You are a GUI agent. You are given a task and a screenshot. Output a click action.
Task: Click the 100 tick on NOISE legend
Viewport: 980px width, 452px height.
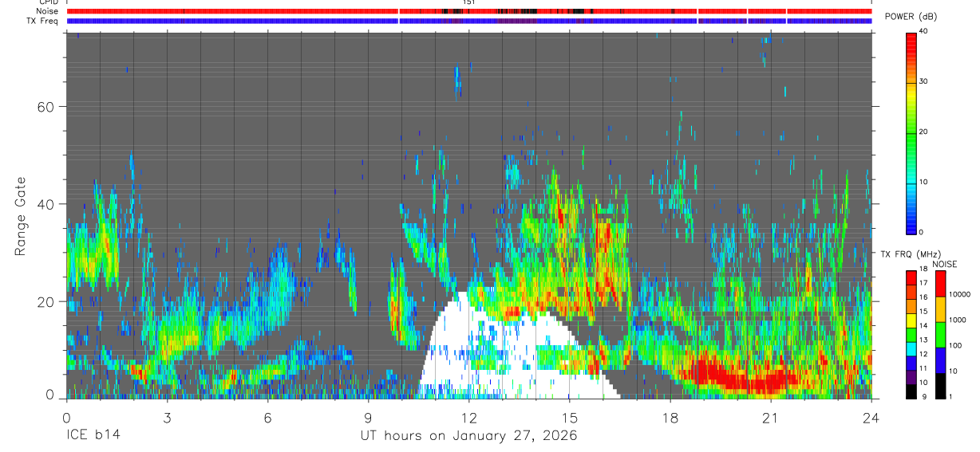click(956, 346)
